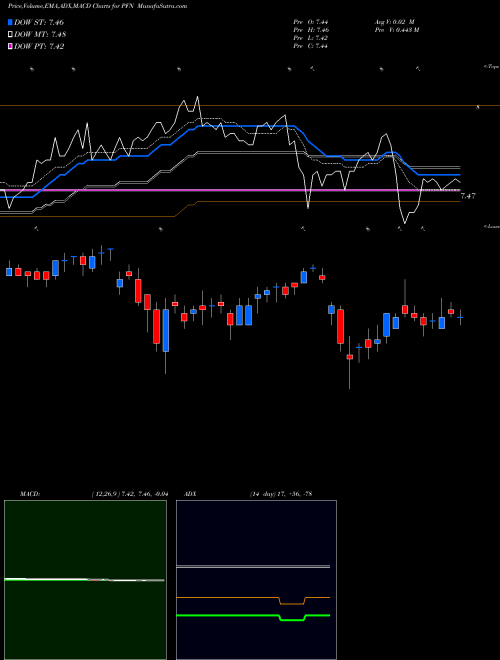Click the ADX '(14 day) 17, +36, -78' values
The image size is (500, 660).
click(281, 494)
